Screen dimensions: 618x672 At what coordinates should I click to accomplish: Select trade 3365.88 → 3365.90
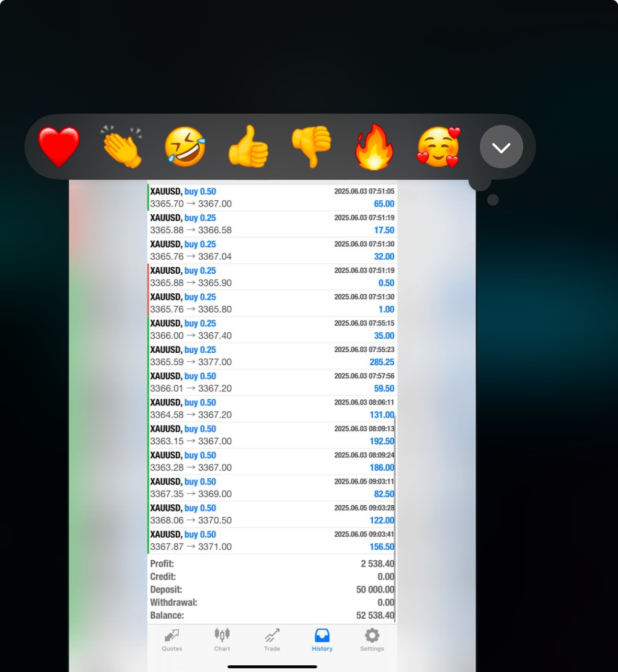[x=272, y=277]
